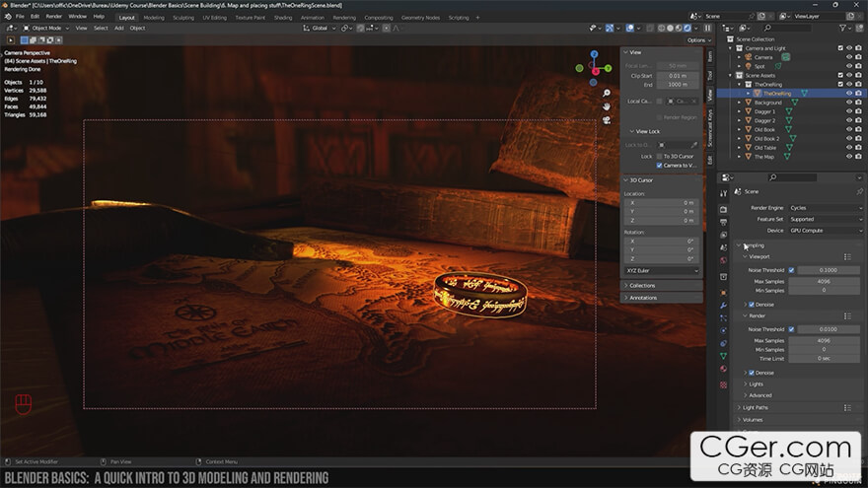The height and width of the screenshot is (488, 868).
Task: Toggle the show gizmo icon
Action: coord(610,28)
